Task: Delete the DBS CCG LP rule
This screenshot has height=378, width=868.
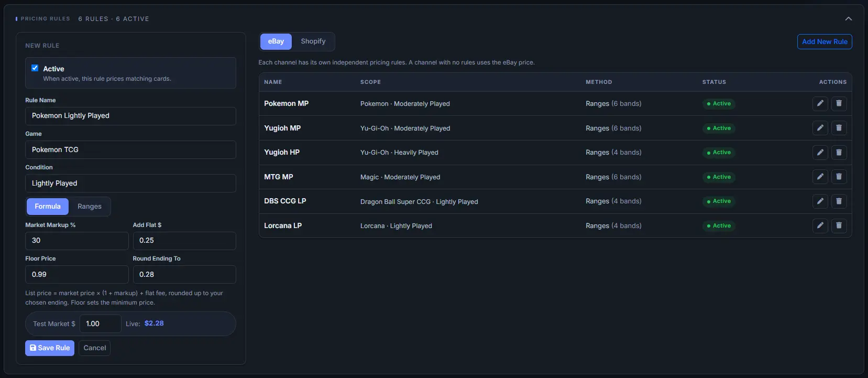Action: point(839,201)
